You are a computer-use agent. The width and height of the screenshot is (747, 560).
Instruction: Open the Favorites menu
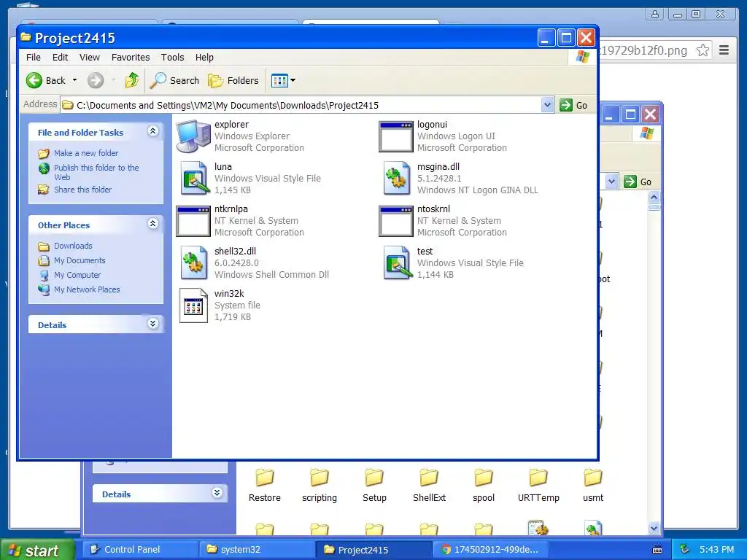[x=131, y=57]
